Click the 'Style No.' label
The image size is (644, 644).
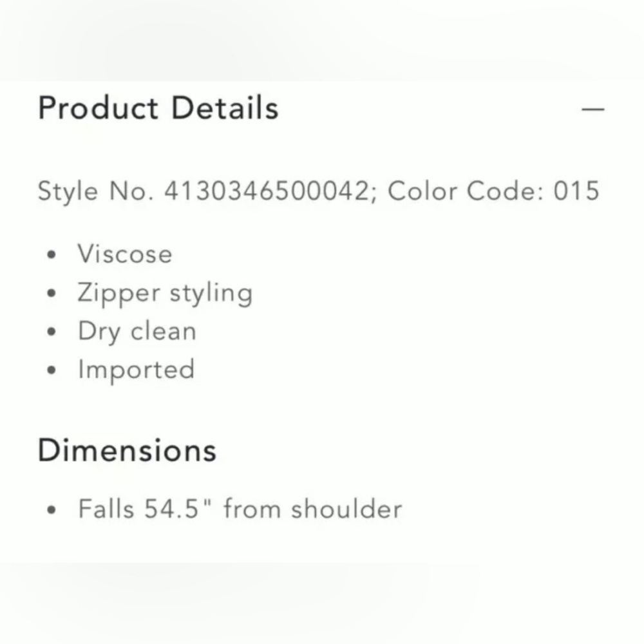pyautogui.click(x=95, y=191)
